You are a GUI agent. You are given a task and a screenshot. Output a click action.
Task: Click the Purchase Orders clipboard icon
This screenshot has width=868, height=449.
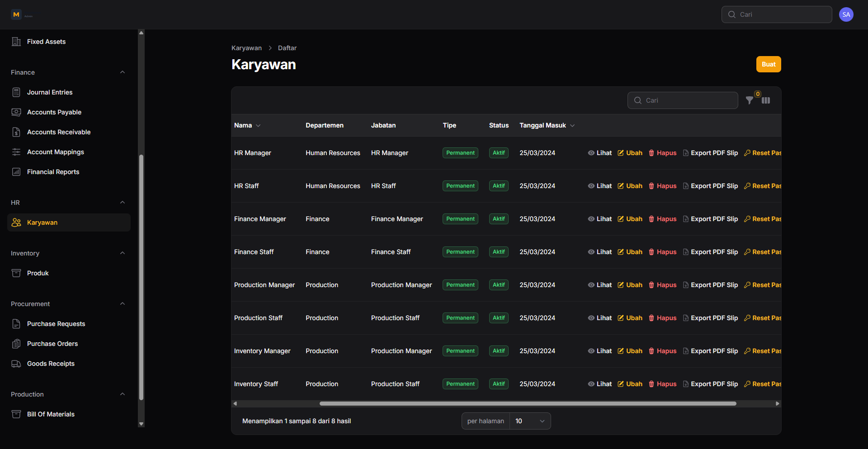coord(16,344)
